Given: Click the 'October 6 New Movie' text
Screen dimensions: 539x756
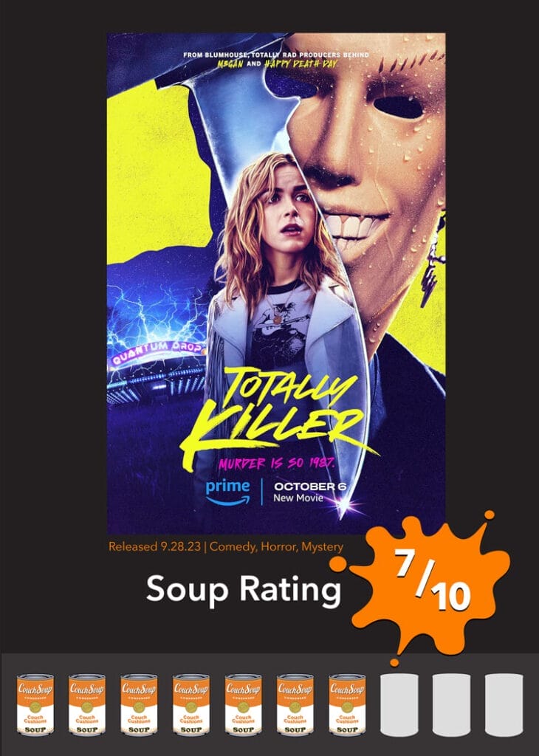Looking at the screenshot, I should coord(309,492).
